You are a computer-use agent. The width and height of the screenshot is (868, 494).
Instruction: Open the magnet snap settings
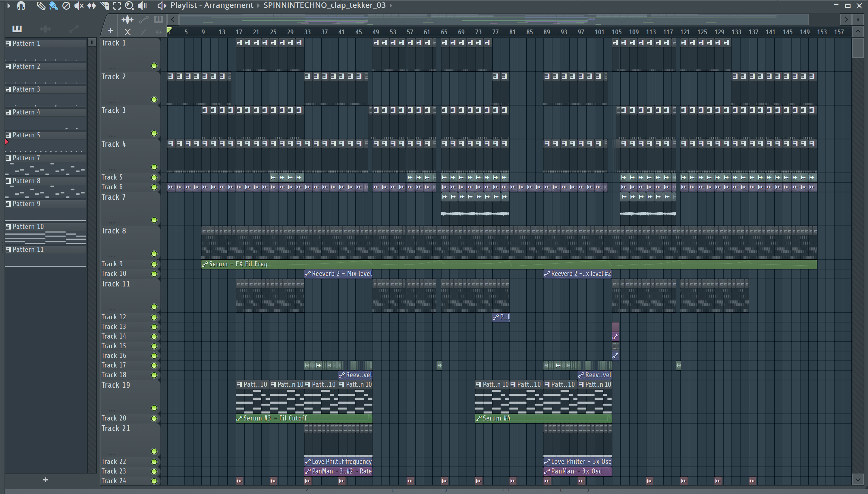(21, 5)
